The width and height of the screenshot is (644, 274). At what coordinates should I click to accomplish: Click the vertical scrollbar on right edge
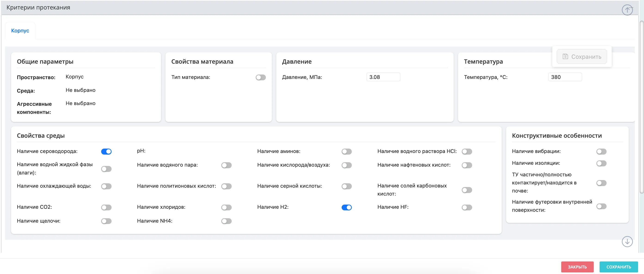click(x=641, y=108)
